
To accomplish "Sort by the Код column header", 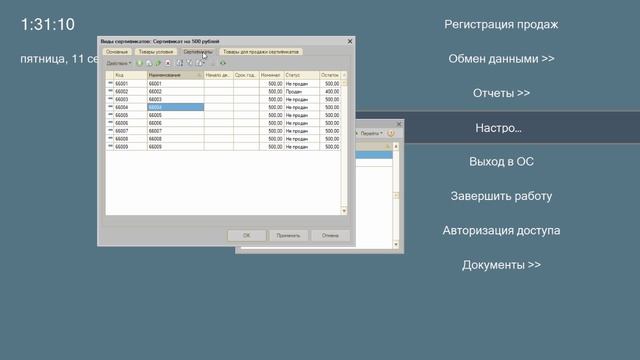I will 130,75.
